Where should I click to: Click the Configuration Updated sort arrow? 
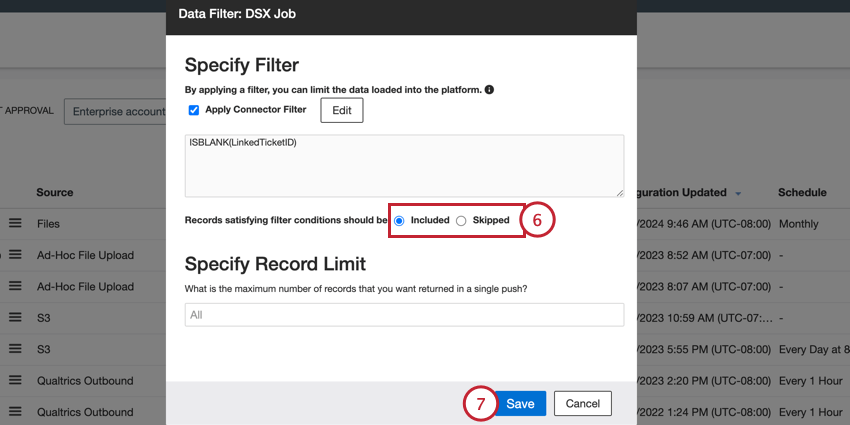(738, 193)
